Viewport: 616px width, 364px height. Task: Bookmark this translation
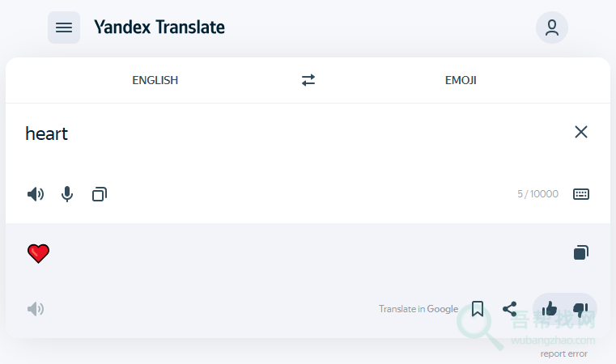(478, 309)
